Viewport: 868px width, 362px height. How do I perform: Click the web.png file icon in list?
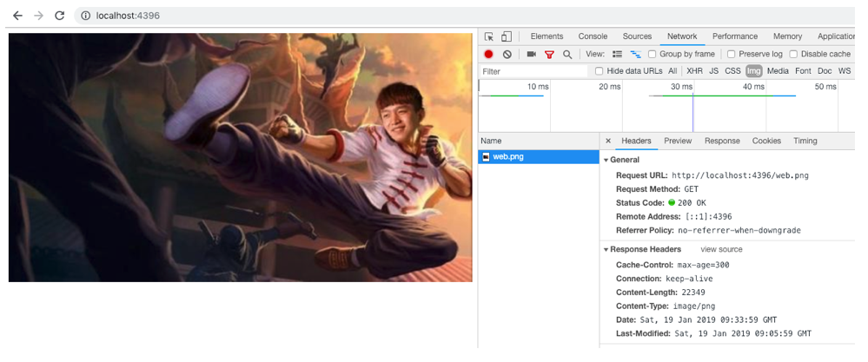(x=486, y=157)
